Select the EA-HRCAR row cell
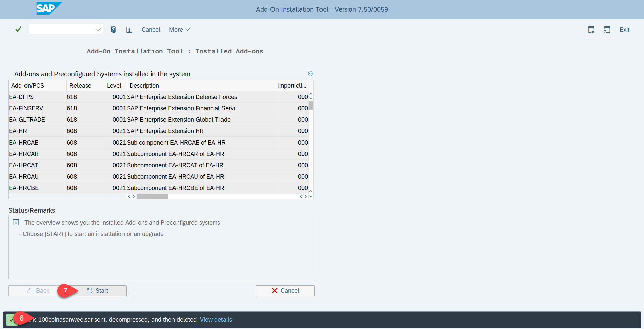This screenshot has width=644, height=329. tap(38, 154)
